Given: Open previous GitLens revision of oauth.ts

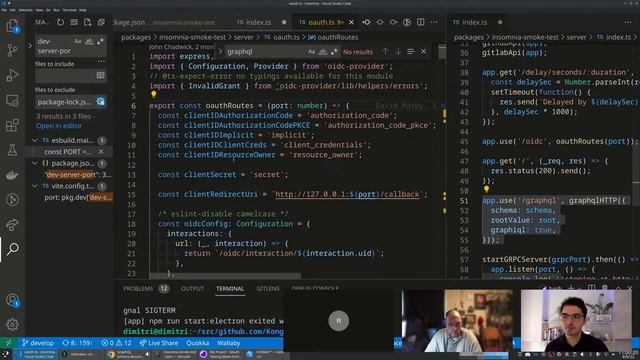Looking at the screenshot, I should point(366,22).
